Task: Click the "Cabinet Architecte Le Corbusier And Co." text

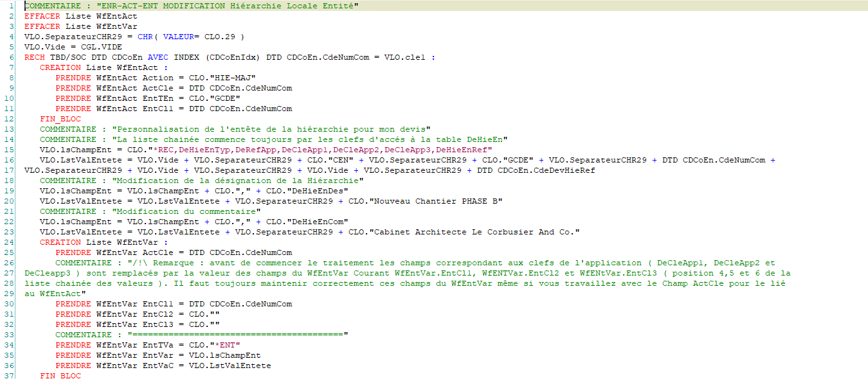Action: 476,232
